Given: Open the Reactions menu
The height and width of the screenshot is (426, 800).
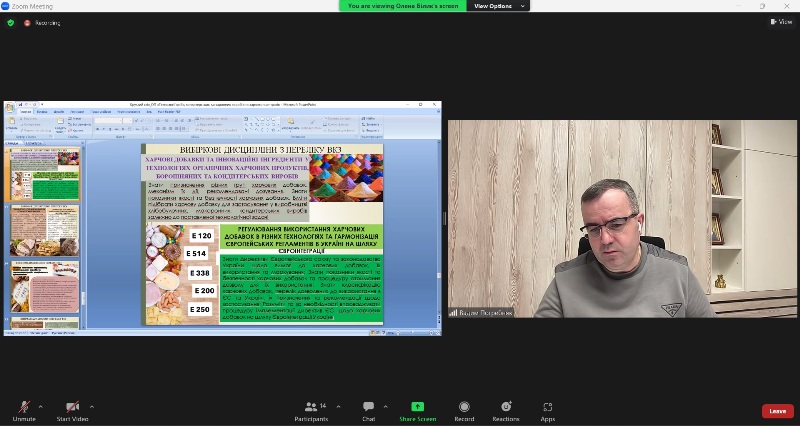Looking at the screenshot, I should coord(506,411).
